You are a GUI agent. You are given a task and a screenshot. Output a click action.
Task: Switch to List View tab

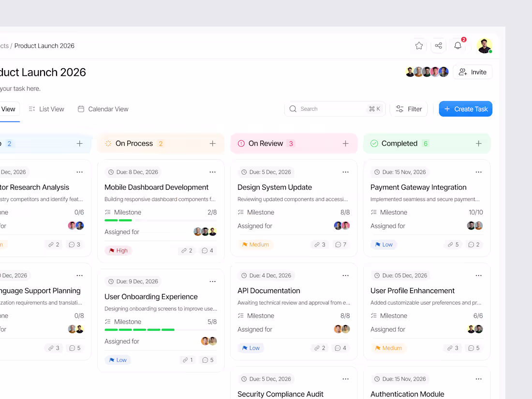[x=46, y=109]
